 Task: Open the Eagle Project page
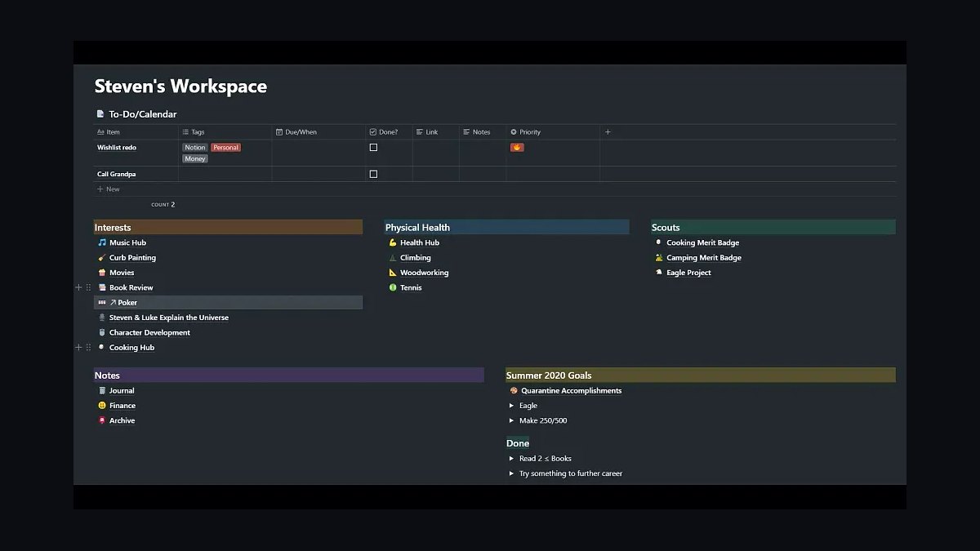click(688, 273)
